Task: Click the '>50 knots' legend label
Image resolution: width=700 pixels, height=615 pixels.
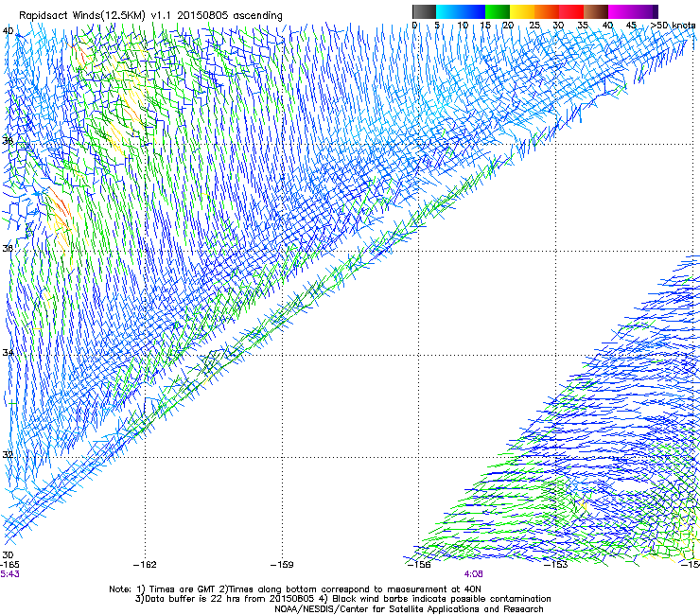Action: pos(674,26)
